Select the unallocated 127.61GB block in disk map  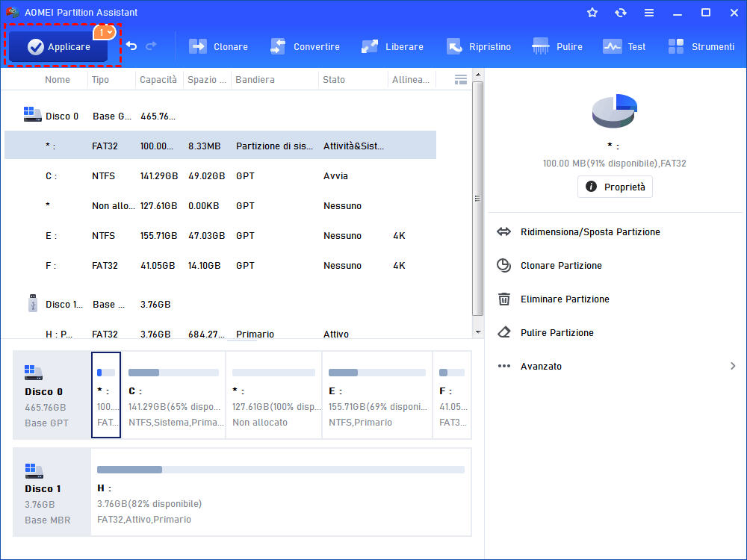coord(274,395)
